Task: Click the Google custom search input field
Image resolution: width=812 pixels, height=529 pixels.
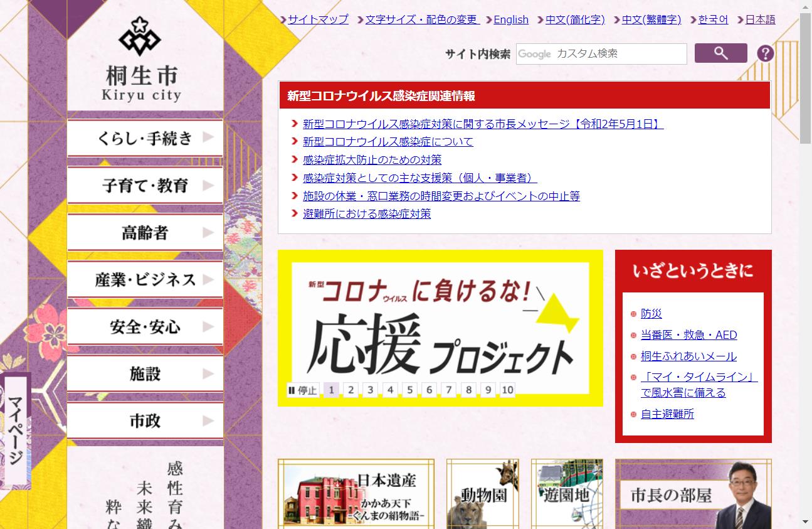Action: (601, 53)
